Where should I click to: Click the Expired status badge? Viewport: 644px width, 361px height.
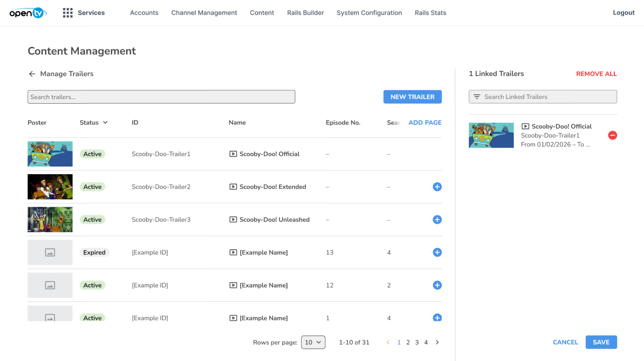[95, 253]
